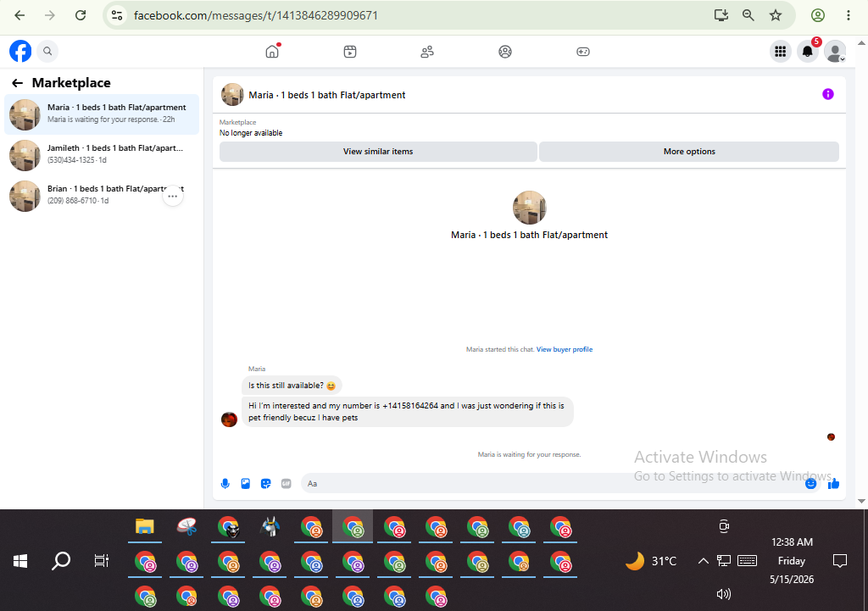Go back using Marketplace back arrow
This screenshot has width=868, height=611.
17,83
